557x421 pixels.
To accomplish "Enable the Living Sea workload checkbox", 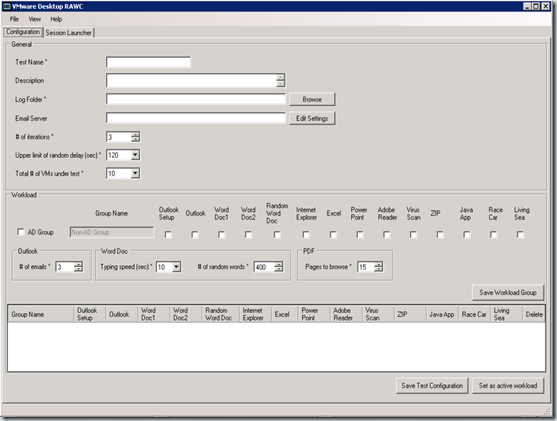I will (x=520, y=235).
